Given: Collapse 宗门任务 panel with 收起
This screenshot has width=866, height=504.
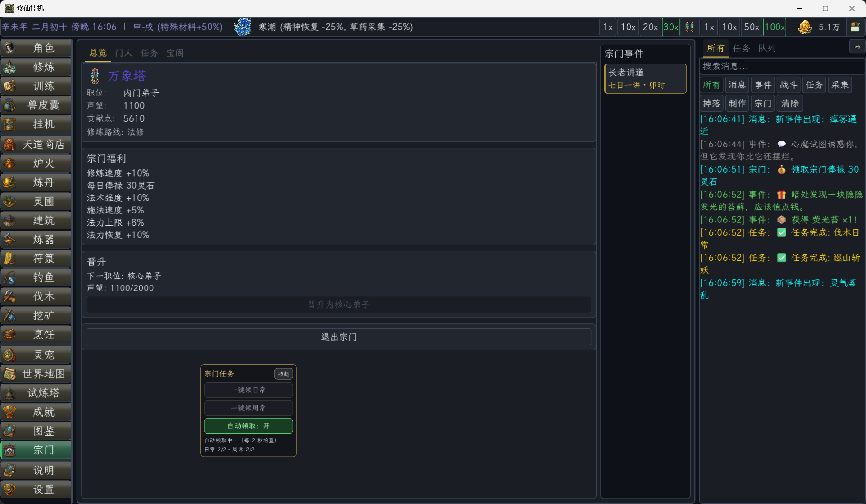Looking at the screenshot, I should pos(284,374).
